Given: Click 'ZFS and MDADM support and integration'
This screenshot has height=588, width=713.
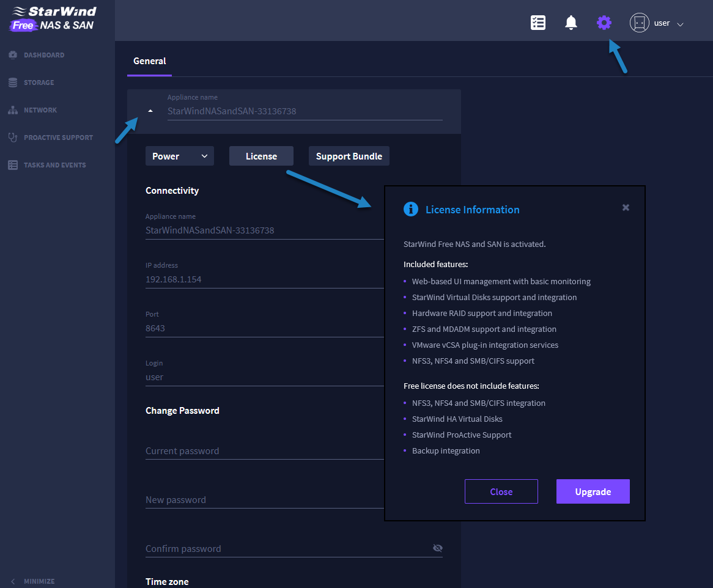Looking at the screenshot, I should pyautogui.click(x=484, y=329).
